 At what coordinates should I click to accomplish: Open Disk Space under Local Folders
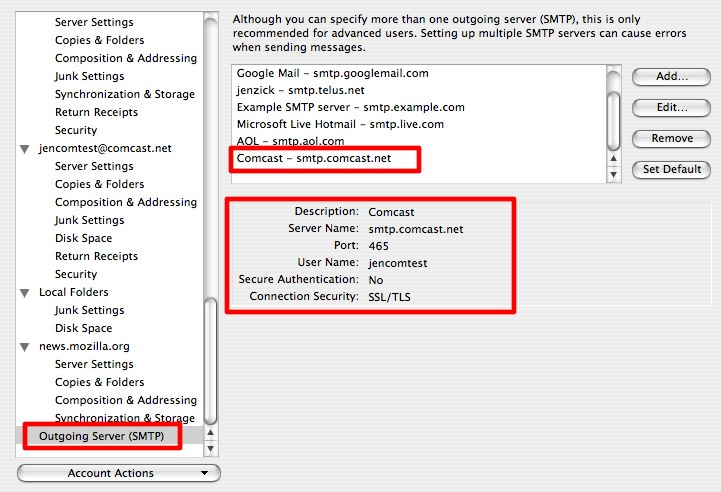click(x=84, y=328)
